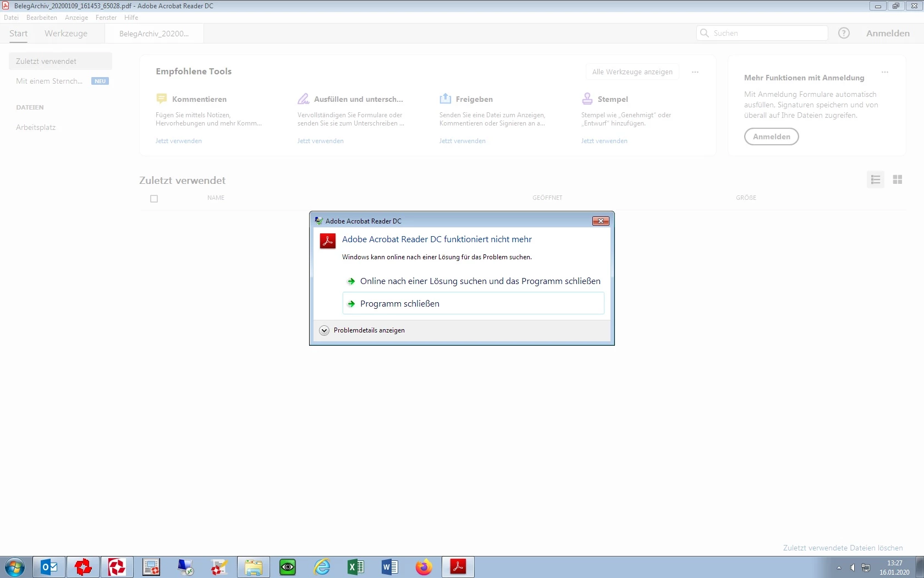
Task: Select Arbeitsplatz in the sidebar
Action: point(36,127)
